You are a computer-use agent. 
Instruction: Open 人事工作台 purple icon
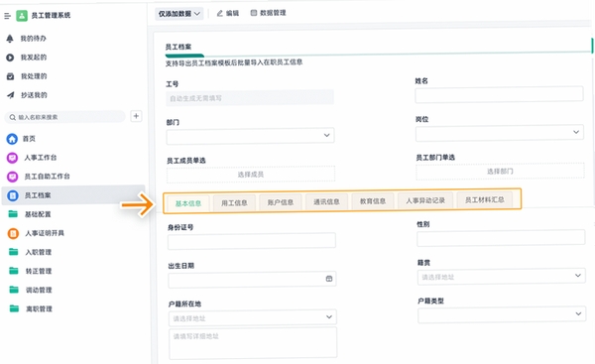(x=12, y=158)
